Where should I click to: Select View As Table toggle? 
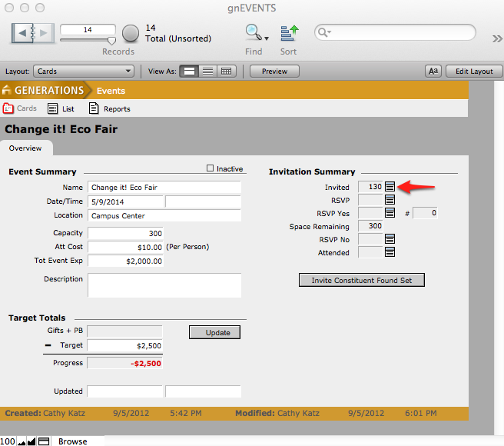click(x=226, y=72)
